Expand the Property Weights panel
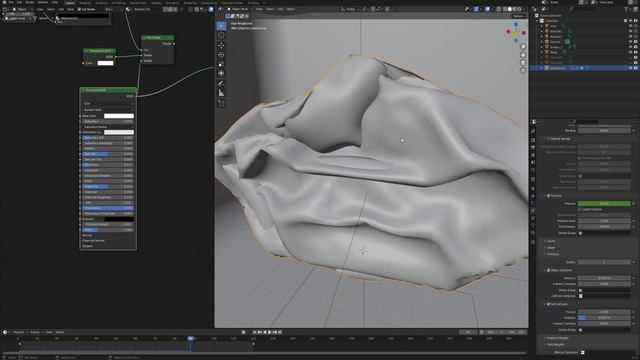 point(557,338)
